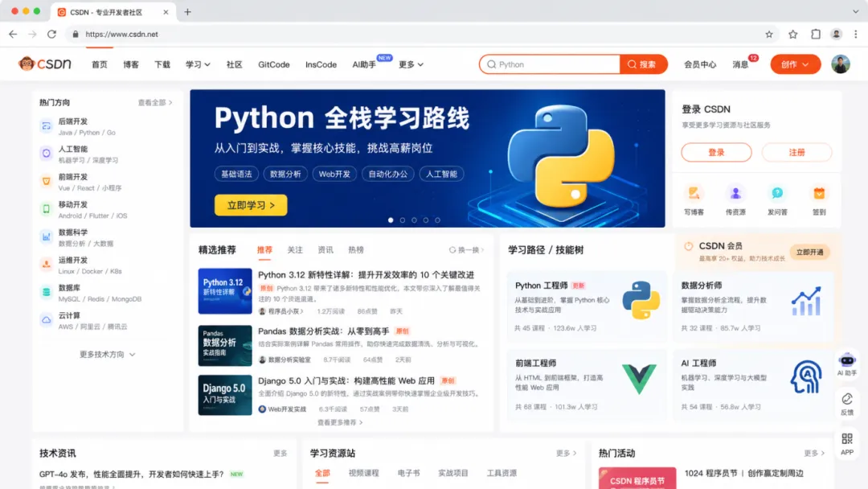Screen dimensions: 868x489
Task: Click the 发问答 icon
Action: 777,193
